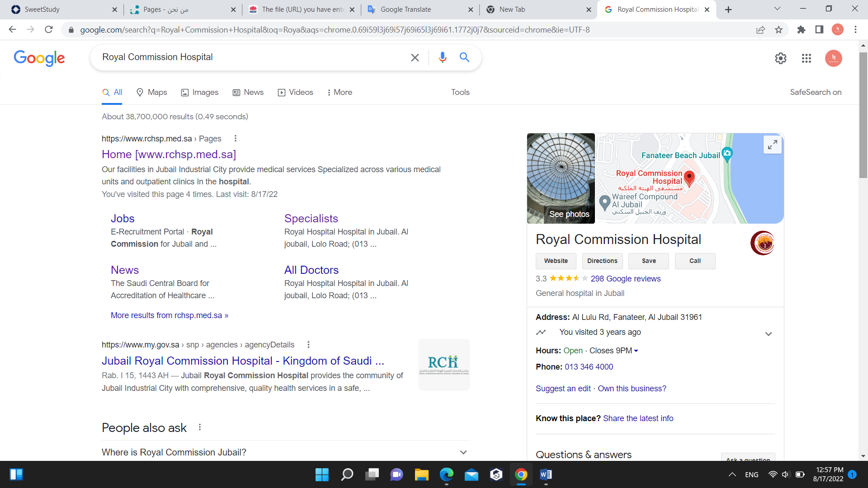
Task: Open Microsoft Edge from the taskbar
Action: (x=447, y=474)
